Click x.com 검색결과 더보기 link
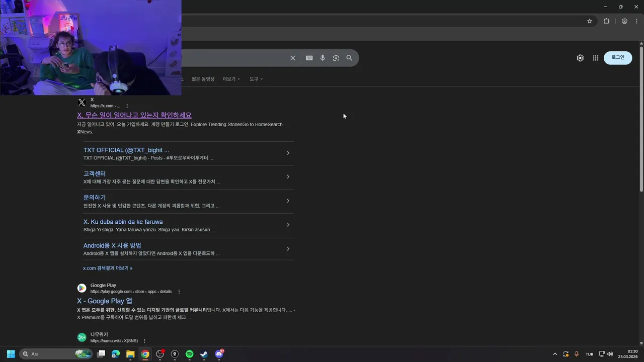 [x=108, y=268]
